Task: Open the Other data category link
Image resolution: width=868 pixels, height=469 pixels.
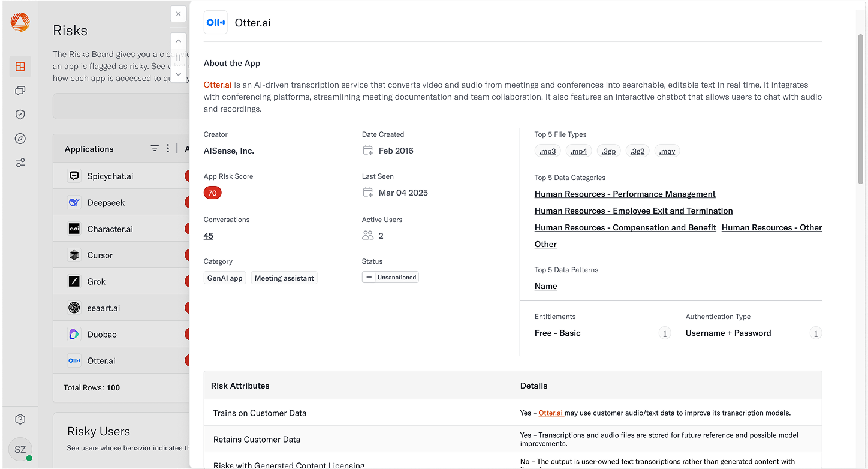Action: (x=545, y=244)
